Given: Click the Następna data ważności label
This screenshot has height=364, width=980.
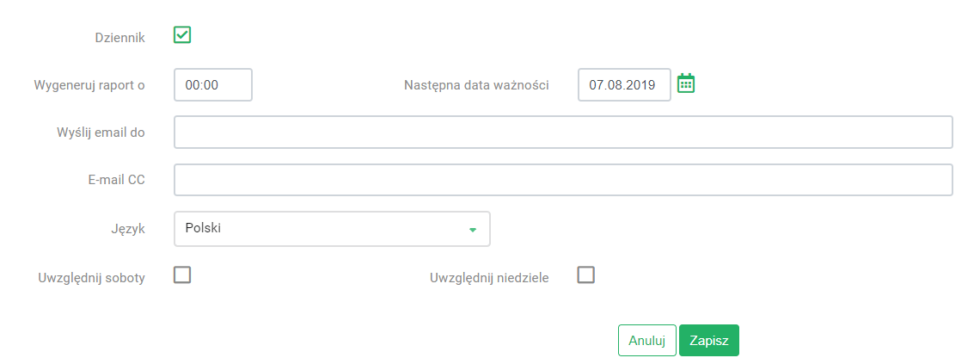Looking at the screenshot, I should (x=476, y=86).
